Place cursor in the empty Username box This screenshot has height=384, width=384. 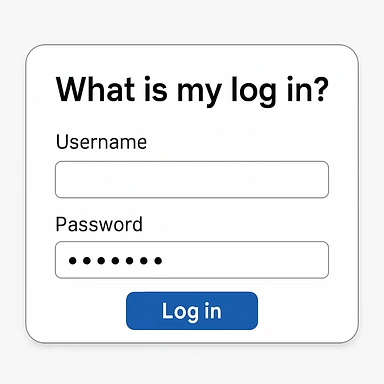pyautogui.click(x=192, y=179)
